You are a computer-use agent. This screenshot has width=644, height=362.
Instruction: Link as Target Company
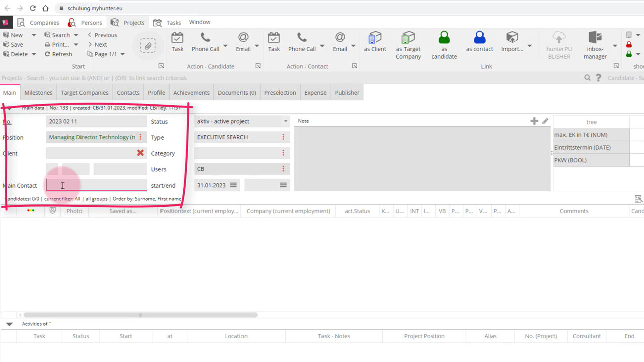pyautogui.click(x=408, y=45)
